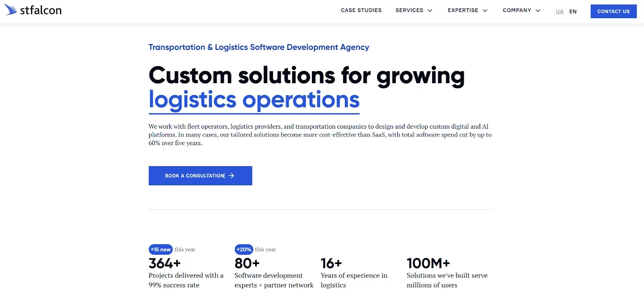Click the 364+ projects delivered stat
Viewport: 644px width, 295px height.
tap(165, 263)
